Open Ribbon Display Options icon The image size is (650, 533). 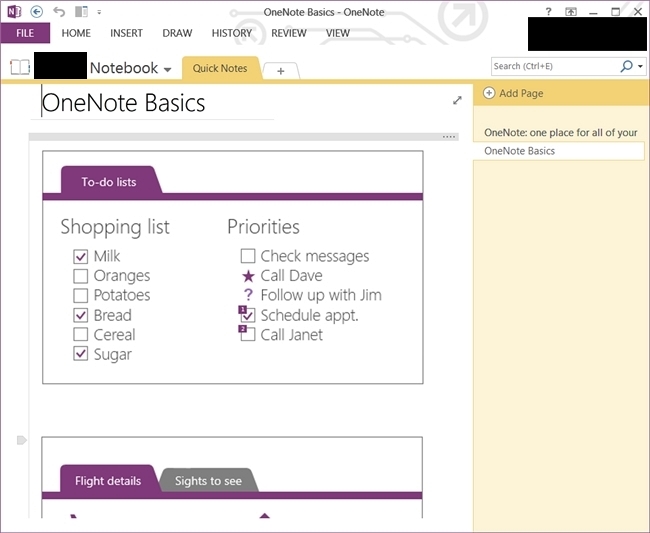point(571,12)
